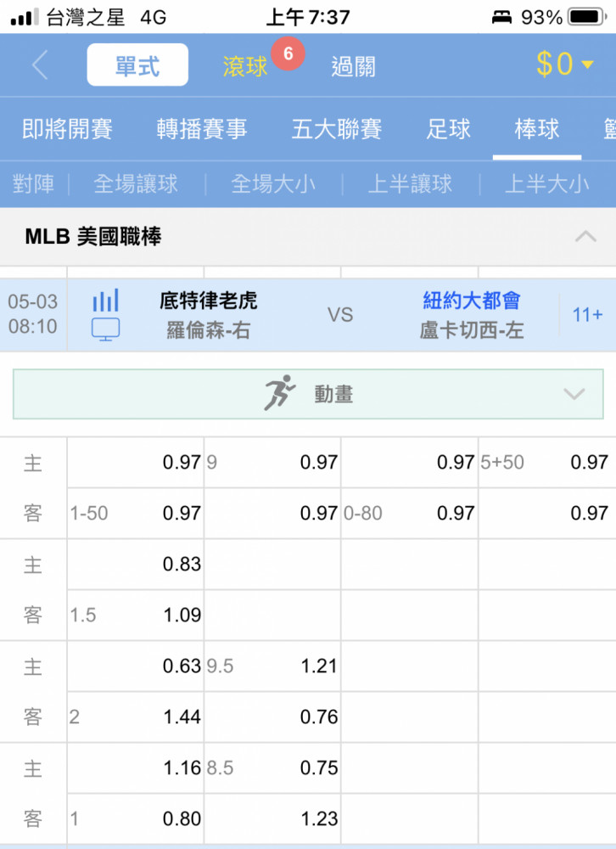
Task: Open the 11+ more bets link
Action: tap(587, 315)
